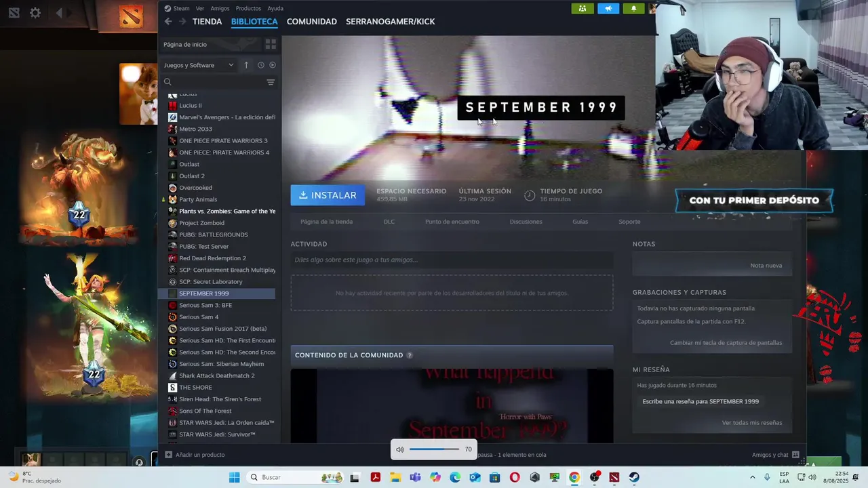Open the OBS Studio taskbar icon
Screen dimensions: 868x488
[x=595, y=477]
